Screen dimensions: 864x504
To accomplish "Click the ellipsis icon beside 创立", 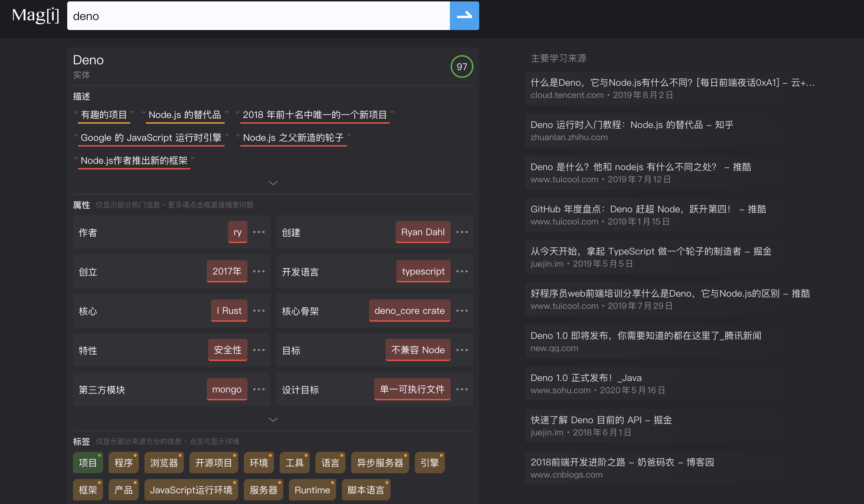I will [x=259, y=271].
